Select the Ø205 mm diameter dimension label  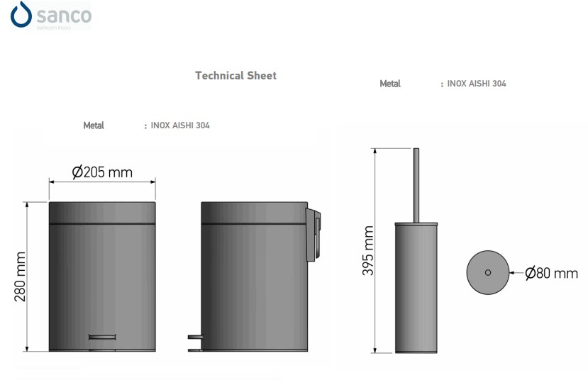pos(102,172)
